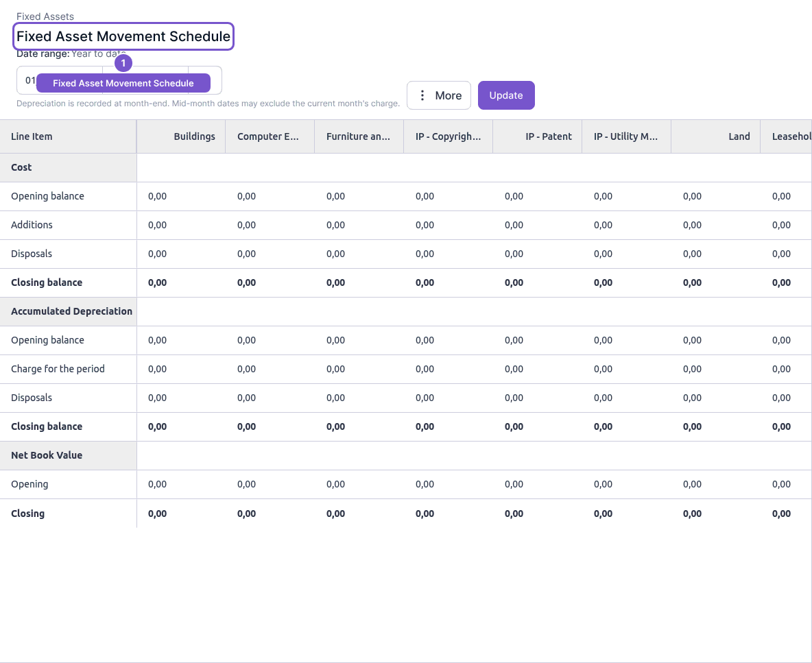Image resolution: width=812 pixels, height=663 pixels.
Task: Select Closing balance label under Accumulated Depreciation
Action: pyautogui.click(x=47, y=426)
